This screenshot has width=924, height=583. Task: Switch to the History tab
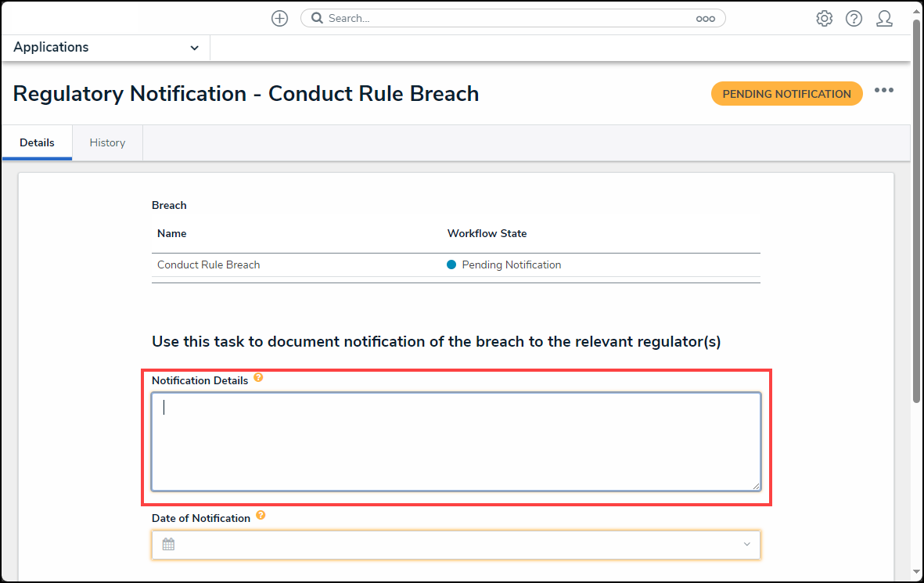(107, 142)
